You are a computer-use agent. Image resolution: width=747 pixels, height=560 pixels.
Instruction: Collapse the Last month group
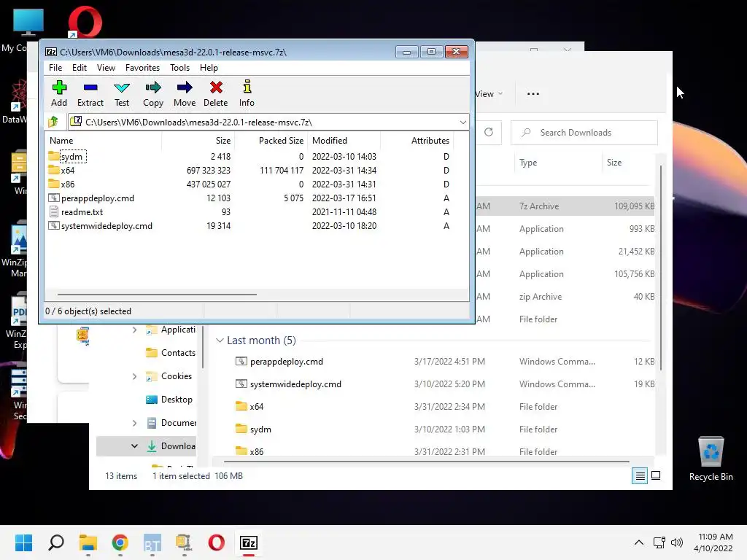tap(220, 341)
